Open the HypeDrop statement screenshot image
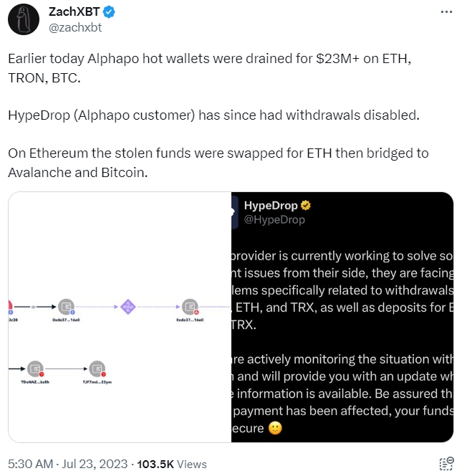Viewport: 462px width, 476px height. pos(342,317)
